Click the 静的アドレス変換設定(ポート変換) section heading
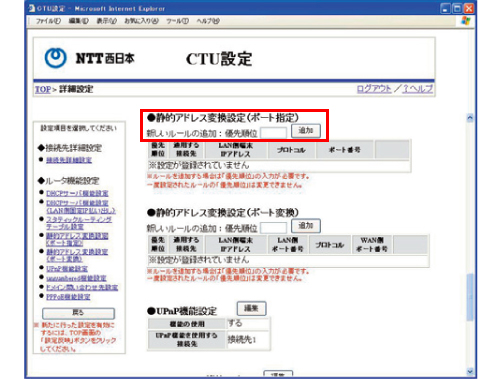The height and width of the screenshot is (379, 500). click(223, 213)
